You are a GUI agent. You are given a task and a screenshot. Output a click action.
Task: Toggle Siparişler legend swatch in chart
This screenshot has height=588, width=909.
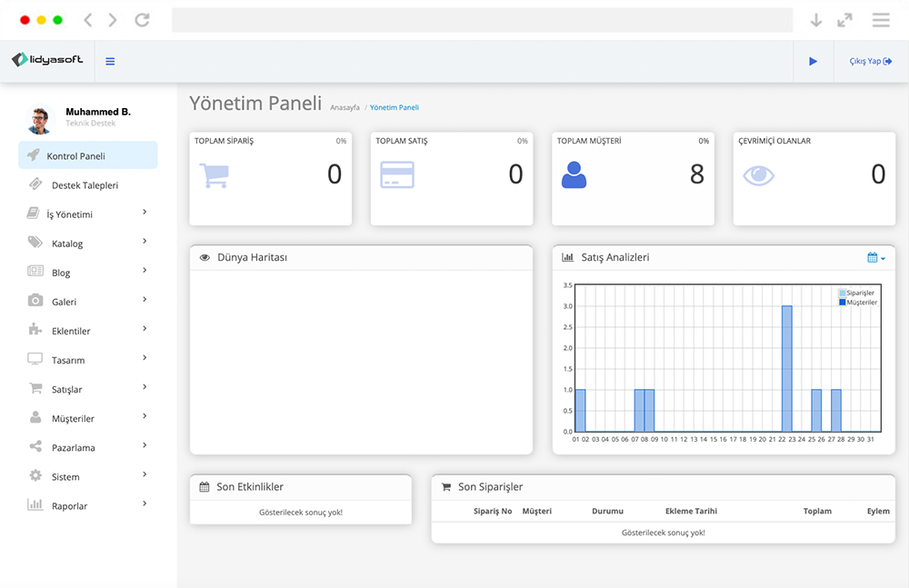click(842, 294)
